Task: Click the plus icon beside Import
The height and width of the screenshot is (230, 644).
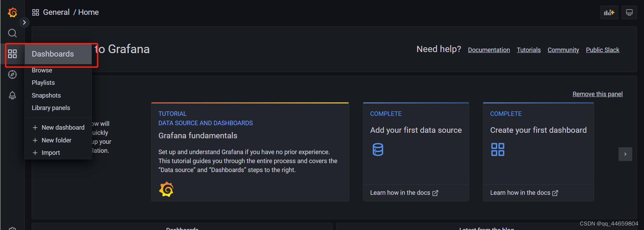Action: pos(35,153)
